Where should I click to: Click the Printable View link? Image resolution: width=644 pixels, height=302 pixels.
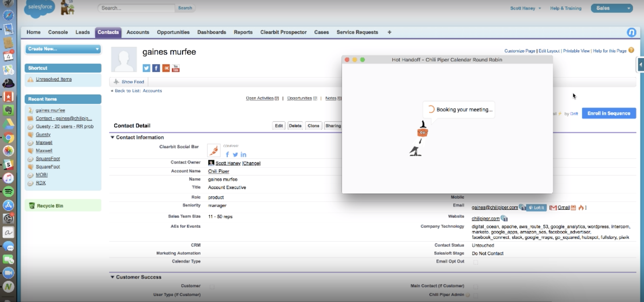click(x=576, y=51)
